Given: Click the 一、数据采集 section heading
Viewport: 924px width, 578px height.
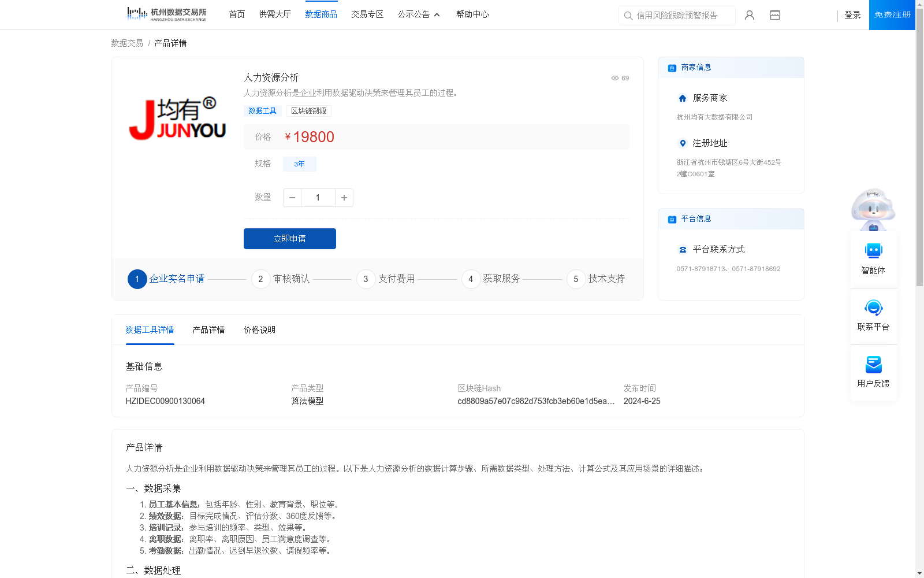Looking at the screenshot, I should click(x=153, y=488).
